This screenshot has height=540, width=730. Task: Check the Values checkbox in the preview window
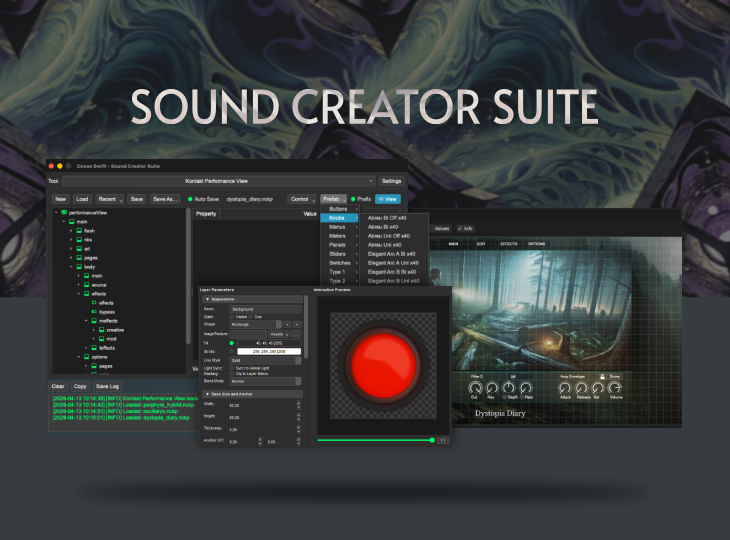pyautogui.click(x=431, y=229)
